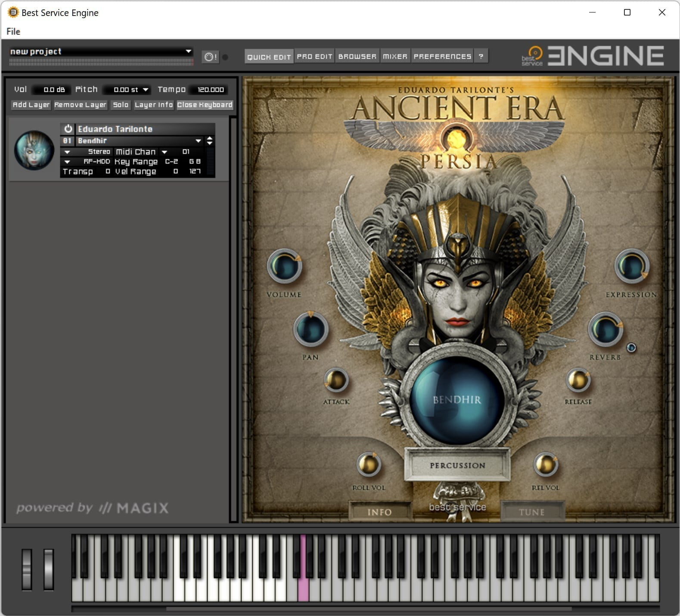Click the layer portrait thumbnail
Image resolution: width=680 pixels, height=616 pixels.
coord(34,150)
